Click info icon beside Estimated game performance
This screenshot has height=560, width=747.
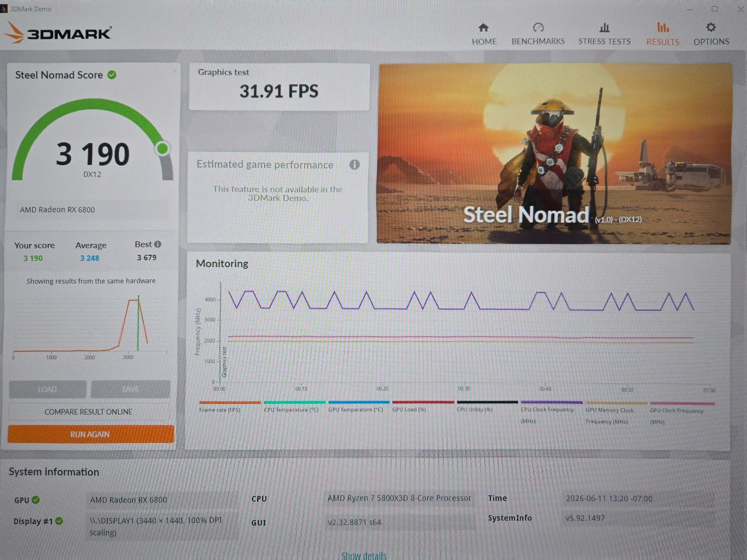354,165
